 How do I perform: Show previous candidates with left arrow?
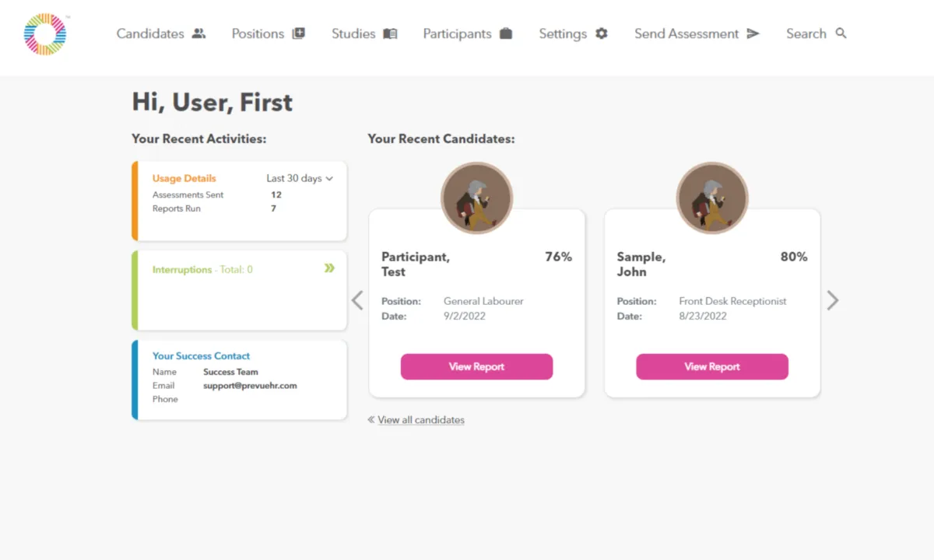tap(357, 300)
